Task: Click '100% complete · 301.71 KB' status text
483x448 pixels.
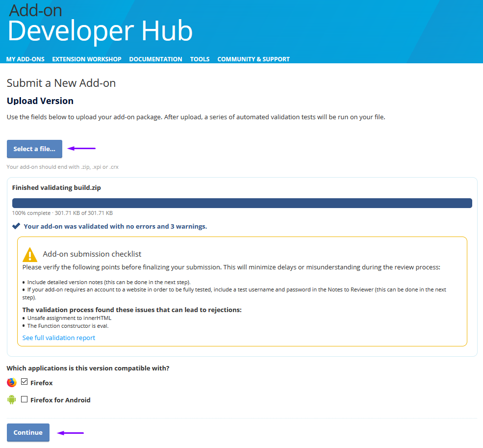Action: 62,213
